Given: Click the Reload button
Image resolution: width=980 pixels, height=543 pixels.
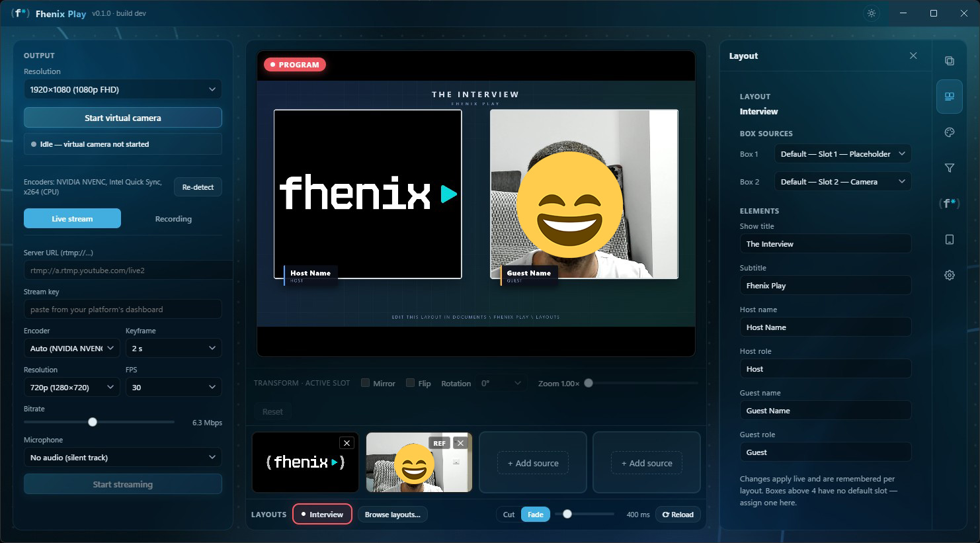Looking at the screenshot, I should 678,515.
